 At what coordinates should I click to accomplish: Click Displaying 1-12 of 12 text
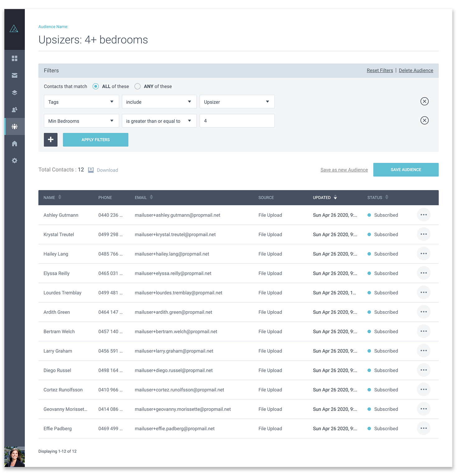click(x=58, y=451)
